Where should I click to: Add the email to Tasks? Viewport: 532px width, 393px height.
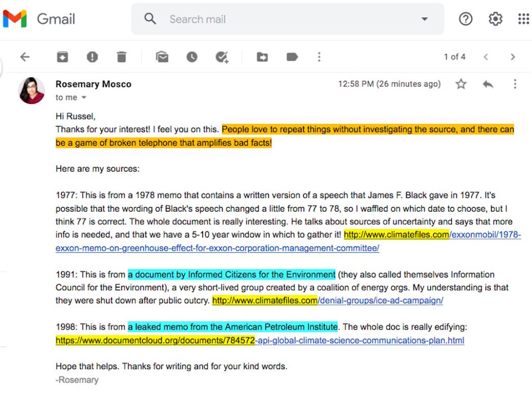(222, 57)
